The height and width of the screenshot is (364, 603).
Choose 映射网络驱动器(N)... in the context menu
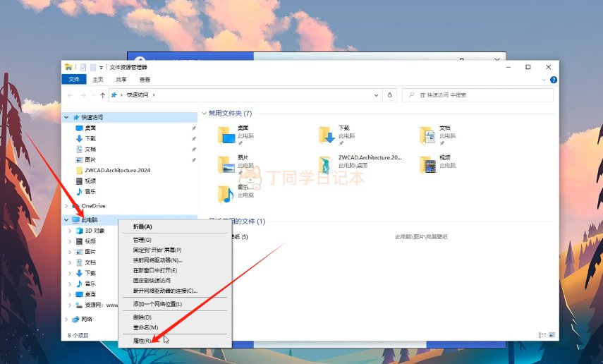tap(158, 260)
